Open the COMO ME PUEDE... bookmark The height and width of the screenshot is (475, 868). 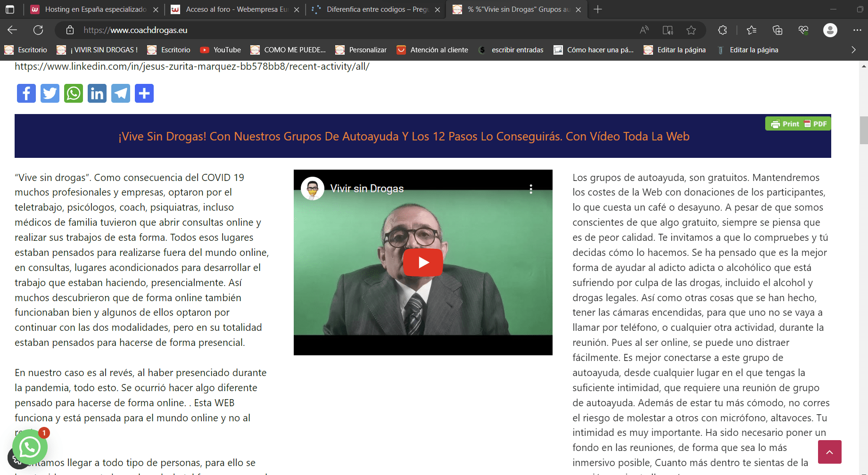pos(288,50)
